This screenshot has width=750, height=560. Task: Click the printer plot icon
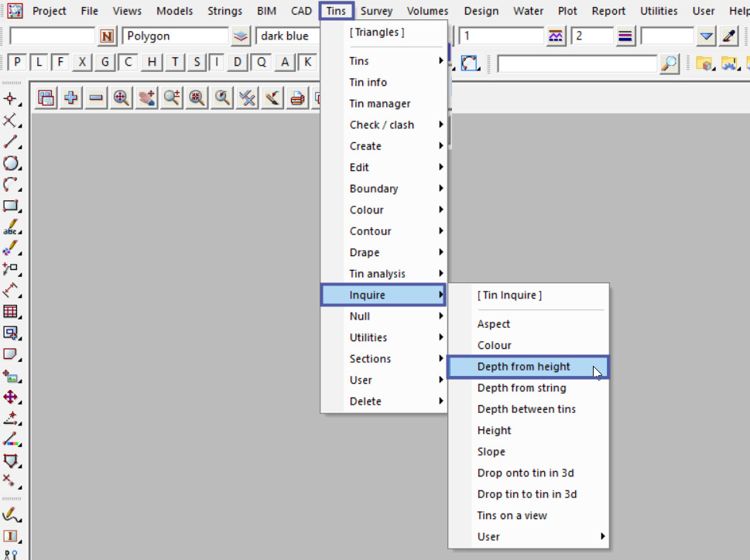click(297, 97)
